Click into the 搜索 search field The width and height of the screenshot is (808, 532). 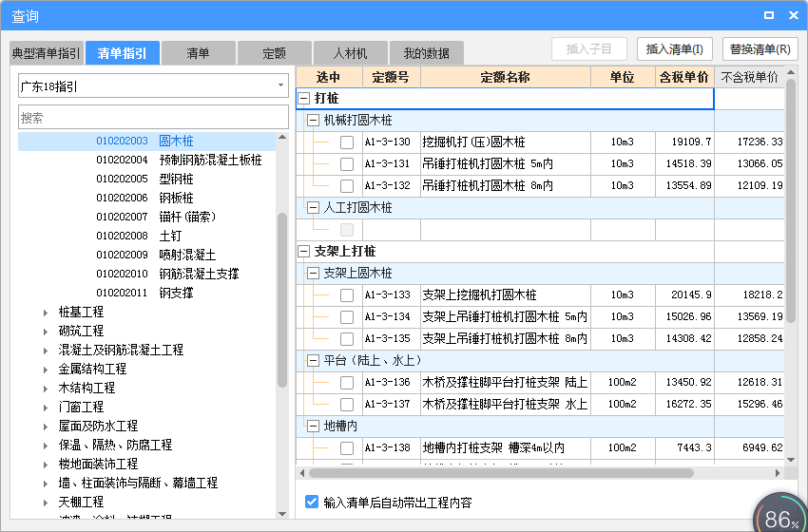[x=154, y=118]
